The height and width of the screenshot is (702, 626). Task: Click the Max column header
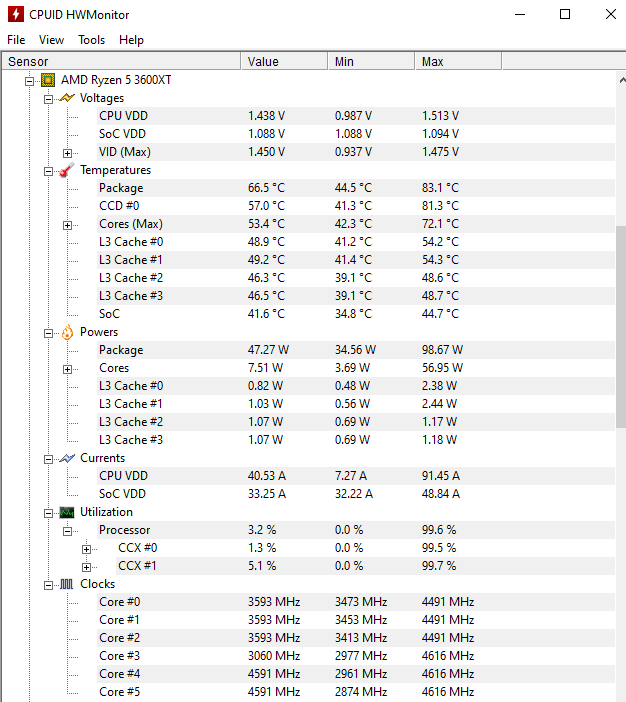458,61
